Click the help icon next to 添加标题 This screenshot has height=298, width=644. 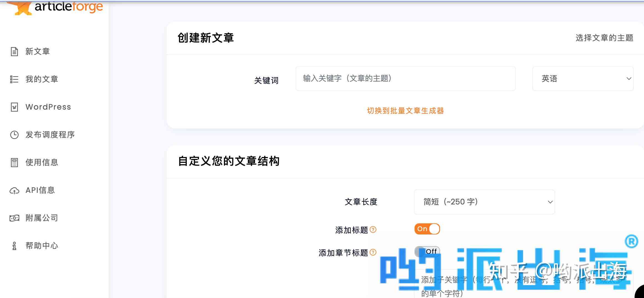[373, 230]
